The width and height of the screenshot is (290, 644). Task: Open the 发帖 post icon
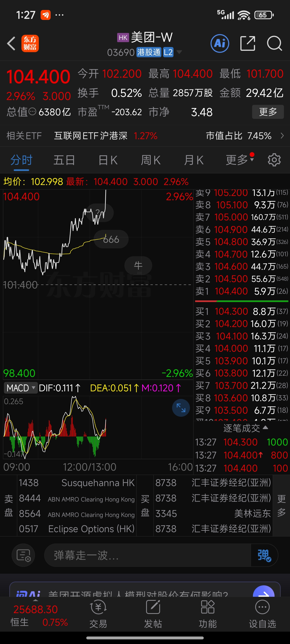pos(153,614)
